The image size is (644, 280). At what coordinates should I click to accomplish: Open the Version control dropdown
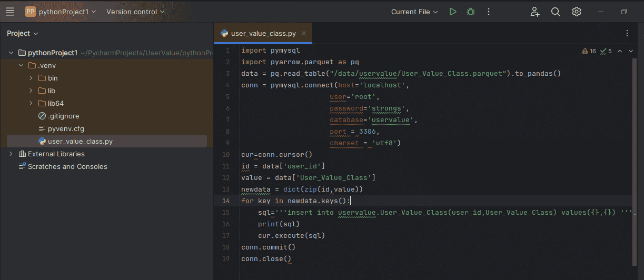[x=135, y=12]
